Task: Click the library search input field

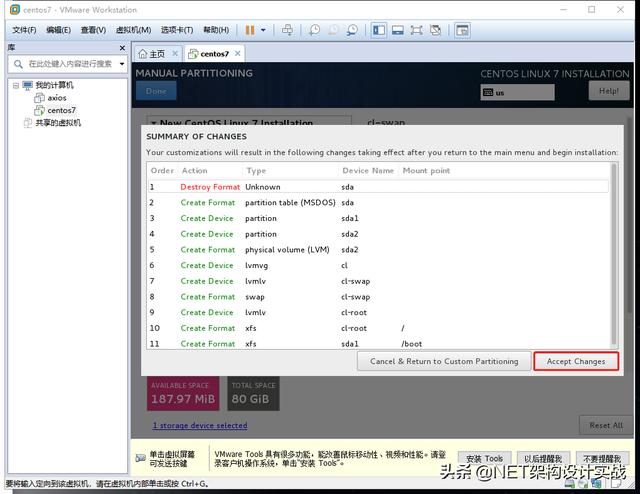Action: coord(67,64)
